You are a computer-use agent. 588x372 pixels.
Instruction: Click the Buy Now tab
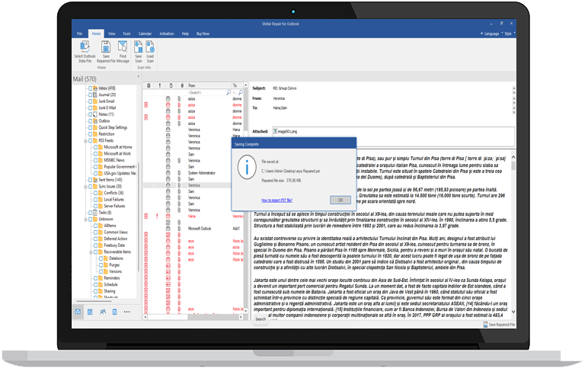(x=203, y=34)
